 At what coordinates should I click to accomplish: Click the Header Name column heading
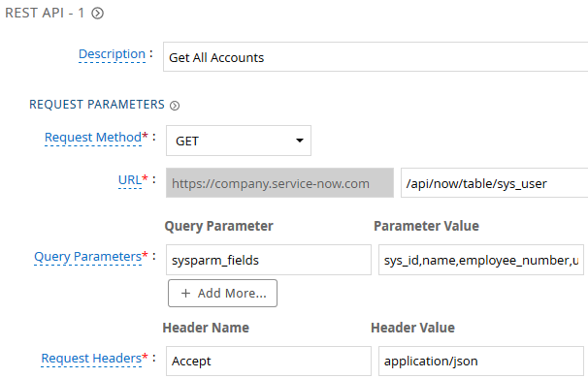pos(206,328)
